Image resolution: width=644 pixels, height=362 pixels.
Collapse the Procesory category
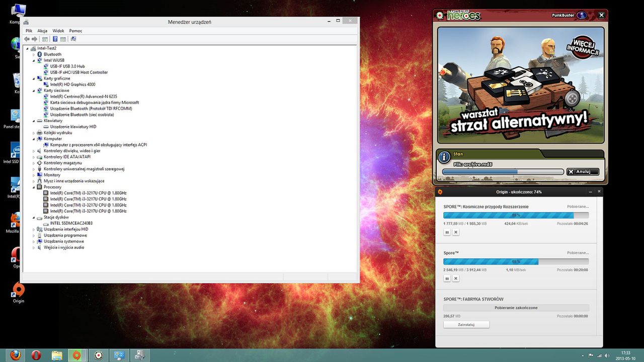(34, 187)
